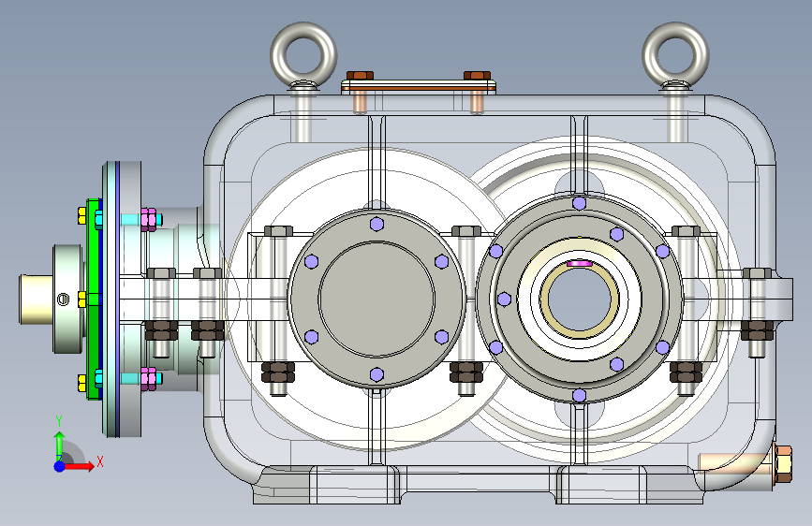The height and width of the screenshot is (526, 812).
Task: Click the blue Z-axis ball at the triad origin
Action: pyautogui.click(x=60, y=466)
